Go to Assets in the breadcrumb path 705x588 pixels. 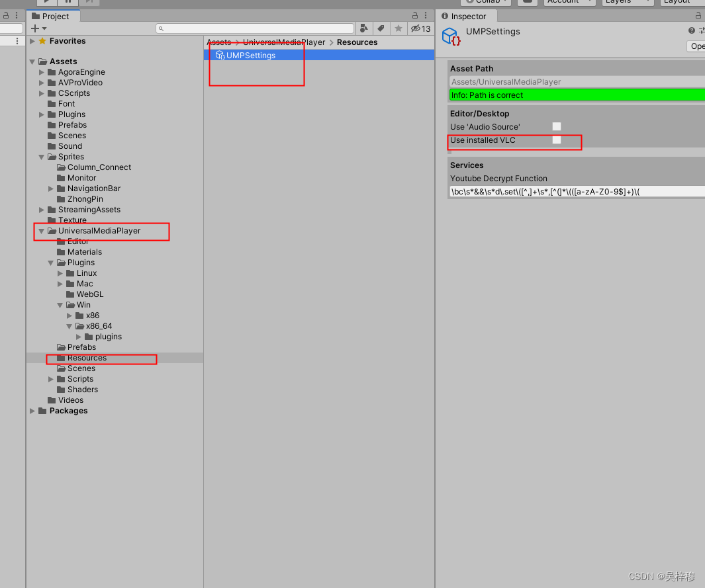[219, 42]
